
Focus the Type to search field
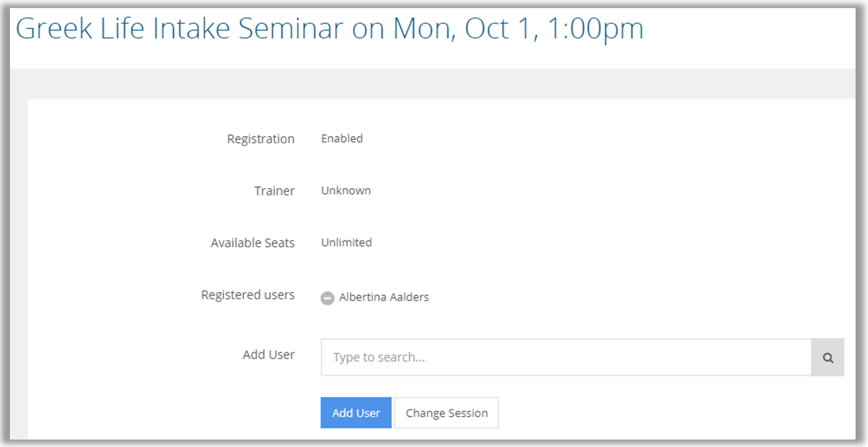click(x=565, y=358)
